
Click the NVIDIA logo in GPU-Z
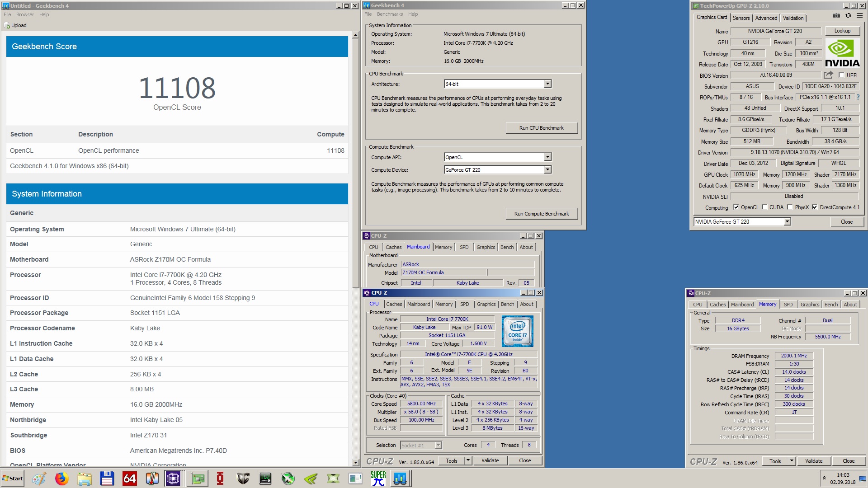[x=842, y=53]
